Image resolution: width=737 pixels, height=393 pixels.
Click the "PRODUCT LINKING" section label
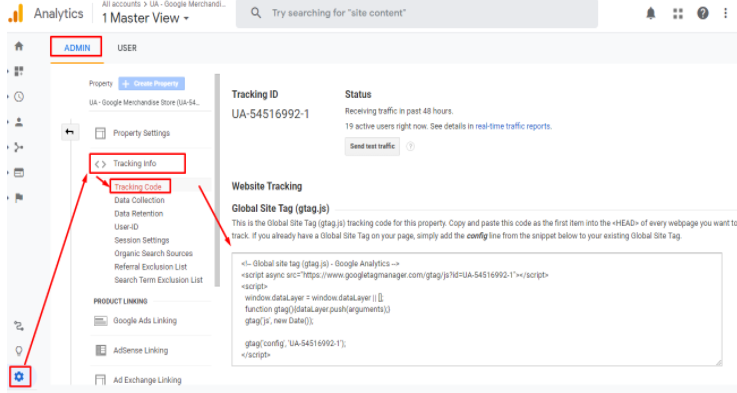(120, 301)
